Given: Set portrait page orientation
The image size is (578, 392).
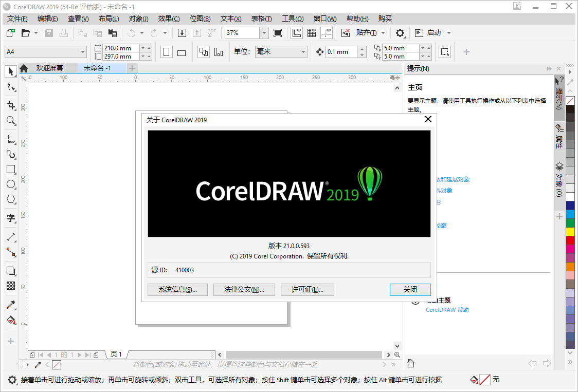Looking at the screenshot, I should (x=166, y=52).
